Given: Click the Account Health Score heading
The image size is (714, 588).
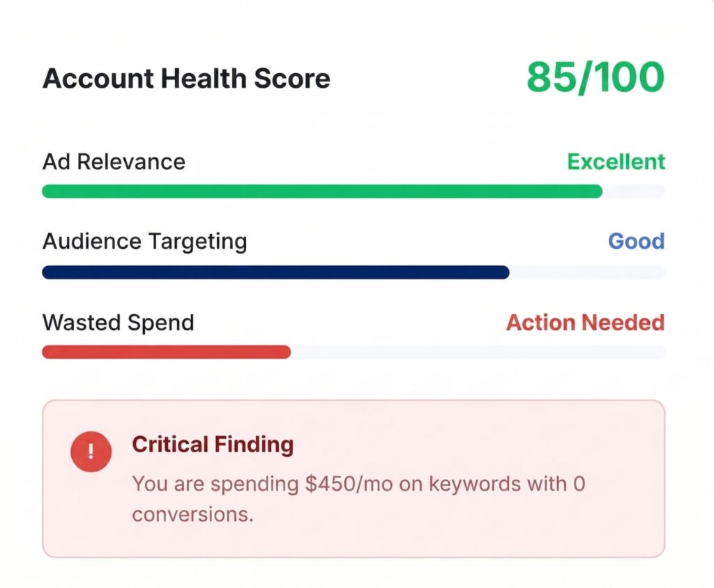Looking at the screenshot, I should click(186, 78).
